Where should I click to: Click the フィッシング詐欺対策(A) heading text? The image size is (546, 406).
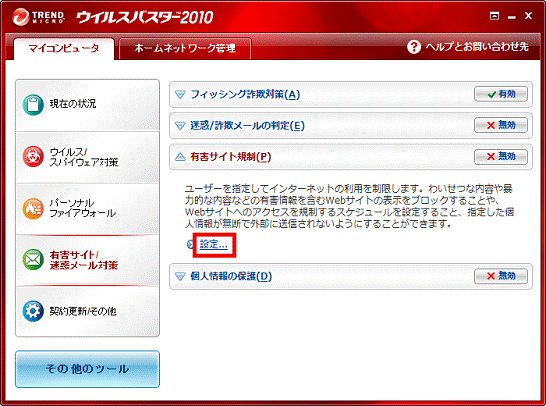tap(245, 94)
